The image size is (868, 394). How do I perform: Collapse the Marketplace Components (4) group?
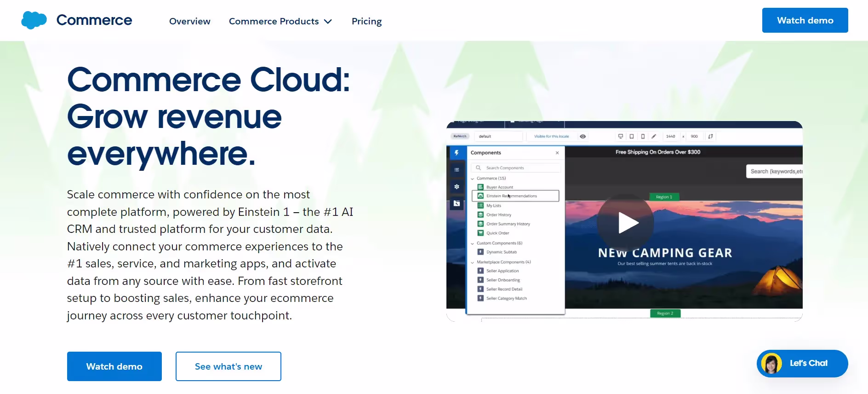(x=473, y=262)
